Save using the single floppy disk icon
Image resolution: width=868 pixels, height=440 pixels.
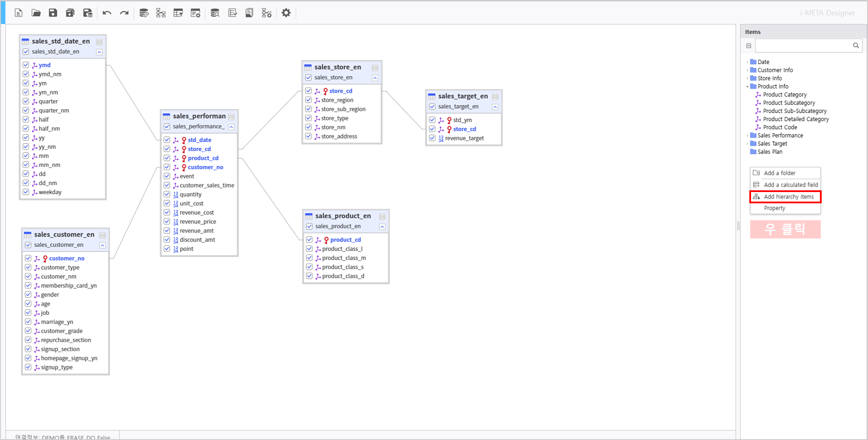click(x=53, y=13)
